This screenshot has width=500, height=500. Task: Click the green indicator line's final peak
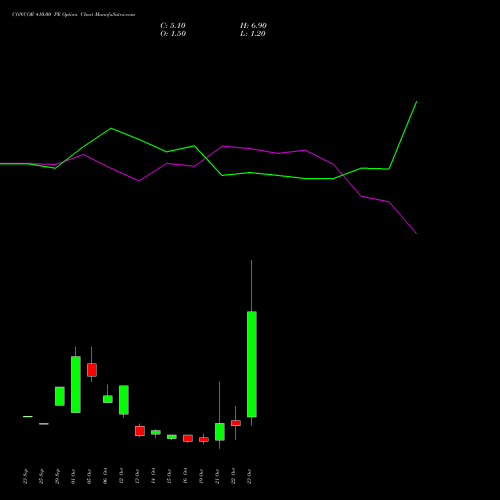click(417, 101)
